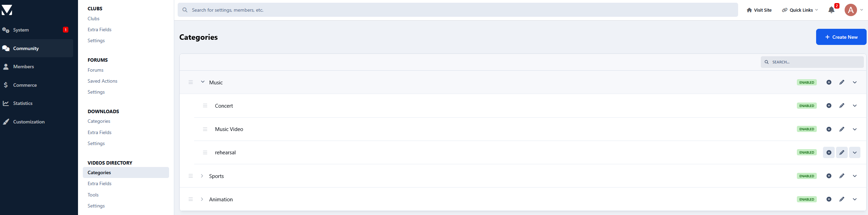This screenshot has height=215, width=868.
Task: Click the logo icon in the sidebar
Action: click(7, 10)
